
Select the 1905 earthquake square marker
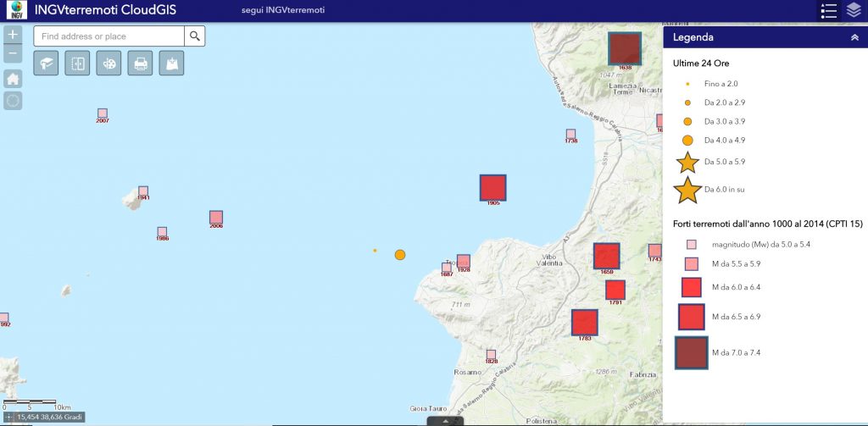[x=492, y=187]
